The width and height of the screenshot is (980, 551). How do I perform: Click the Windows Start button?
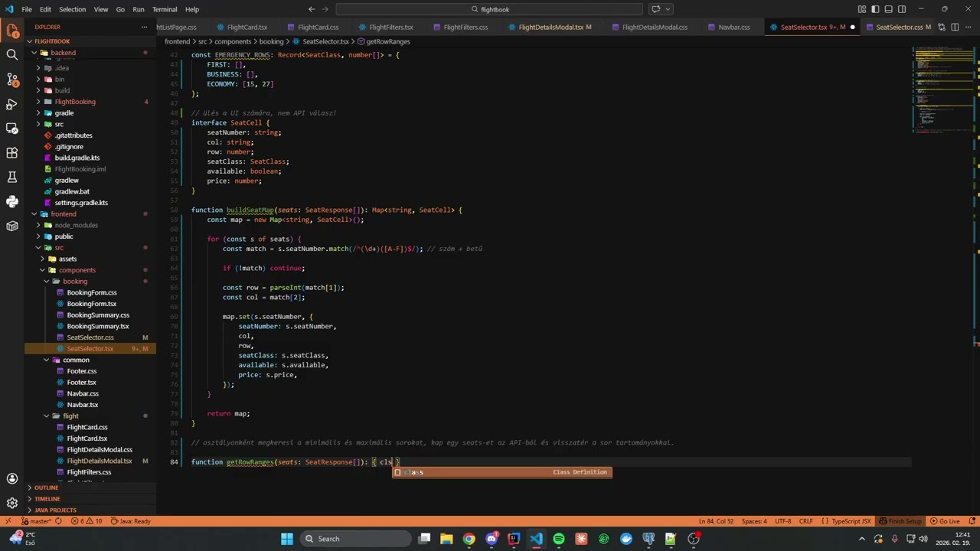click(x=287, y=539)
